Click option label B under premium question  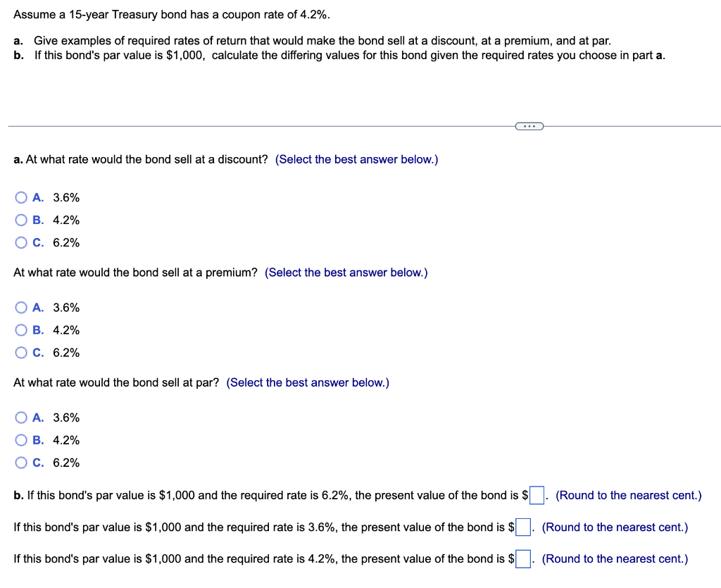38,330
